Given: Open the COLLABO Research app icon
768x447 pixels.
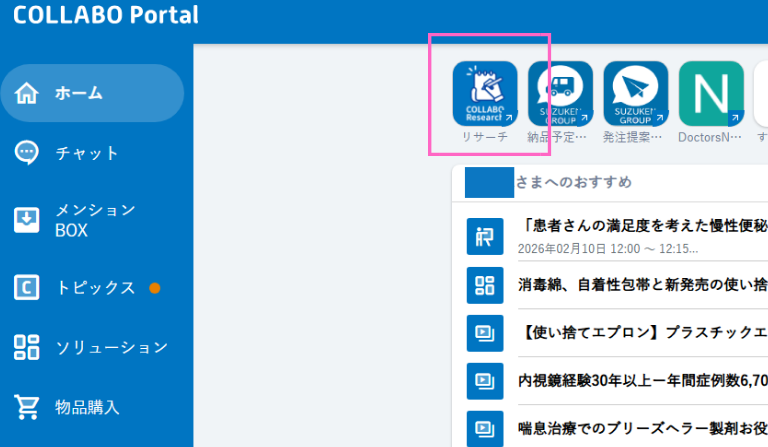Looking at the screenshot, I should [x=485, y=93].
